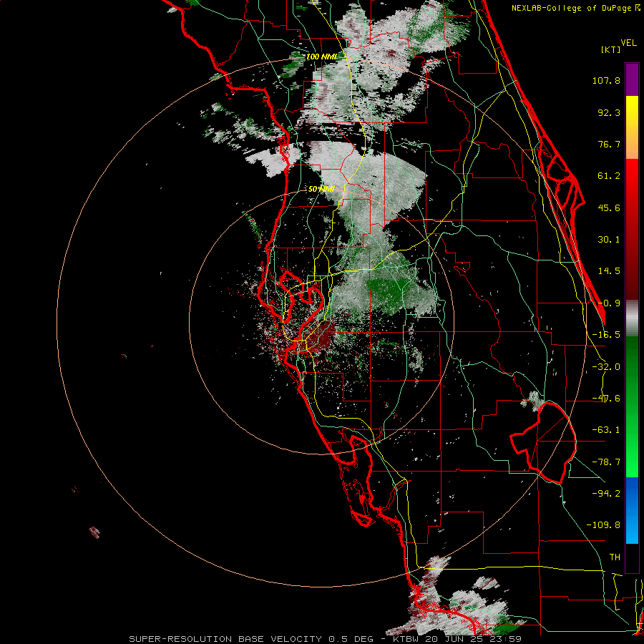Click the 107.8 velocity scale value

tap(606, 80)
